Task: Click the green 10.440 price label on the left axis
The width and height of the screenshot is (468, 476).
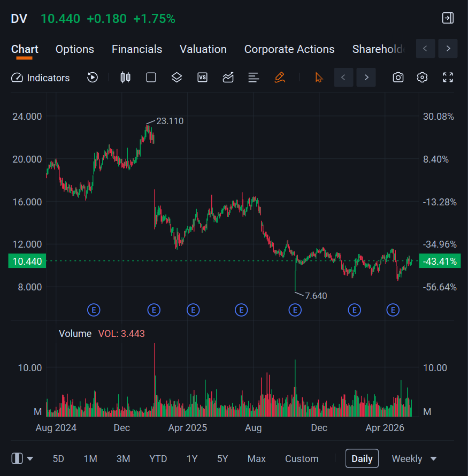Action: (27, 261)
